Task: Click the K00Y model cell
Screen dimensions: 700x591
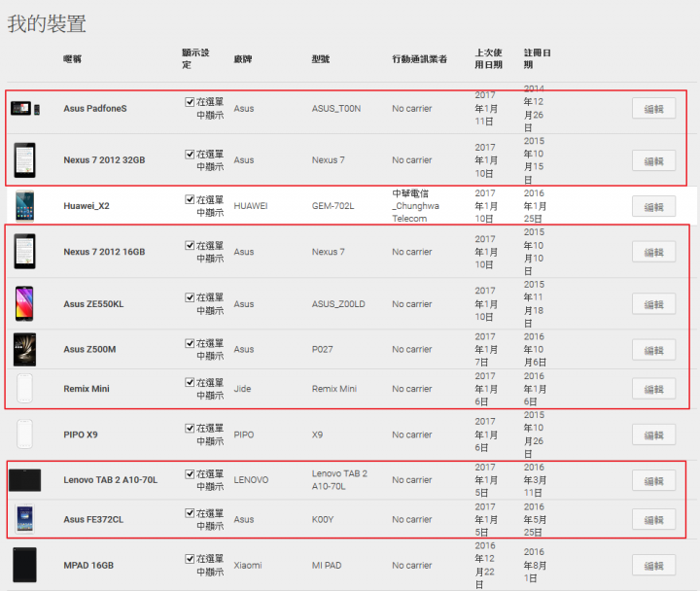Action: click(x=323, y=520)
